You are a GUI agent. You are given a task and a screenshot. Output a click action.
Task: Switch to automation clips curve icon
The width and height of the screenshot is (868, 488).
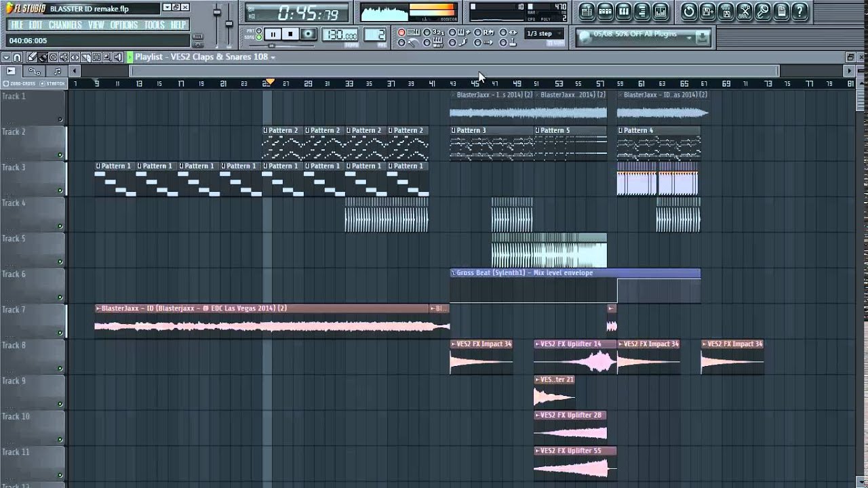click(x=34, y=71)
